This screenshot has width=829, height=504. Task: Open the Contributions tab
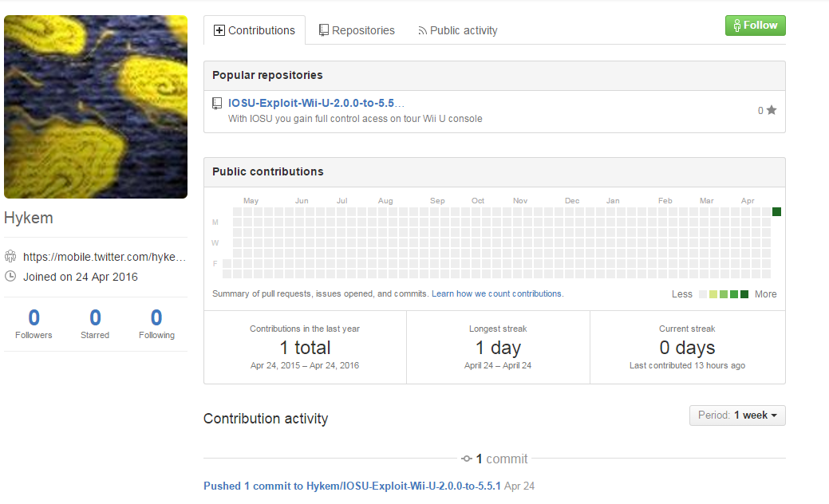[255, 30]
